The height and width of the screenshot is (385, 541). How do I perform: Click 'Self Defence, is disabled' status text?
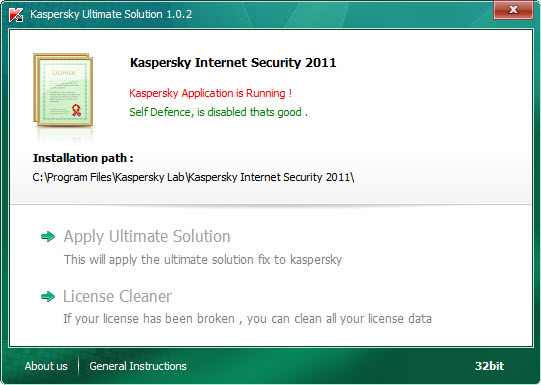coord(218,112)
